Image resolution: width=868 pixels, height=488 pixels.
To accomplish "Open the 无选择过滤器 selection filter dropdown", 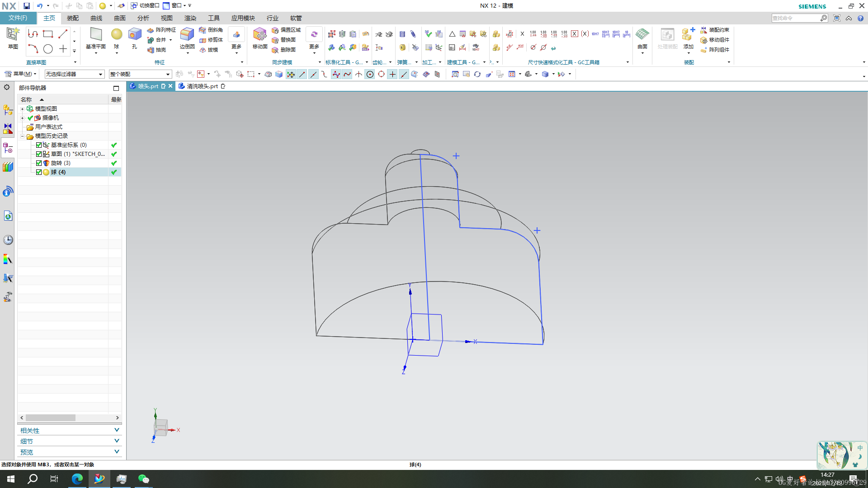I will point(75,74).
